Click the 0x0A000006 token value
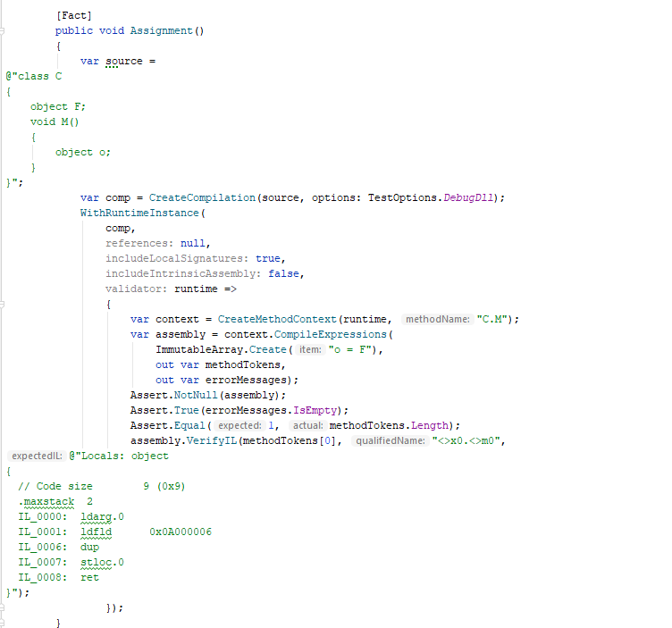 181,532
